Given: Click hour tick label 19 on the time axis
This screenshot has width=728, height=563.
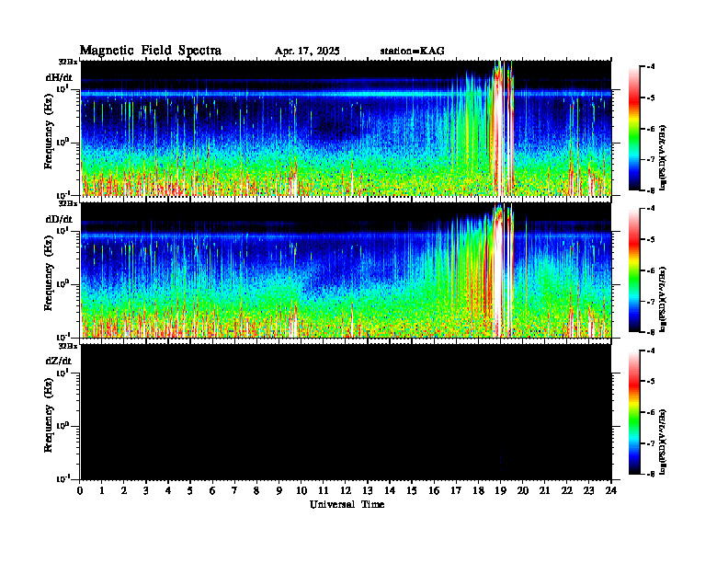Looking at the screenshot, I should click(x=500, y=490).
